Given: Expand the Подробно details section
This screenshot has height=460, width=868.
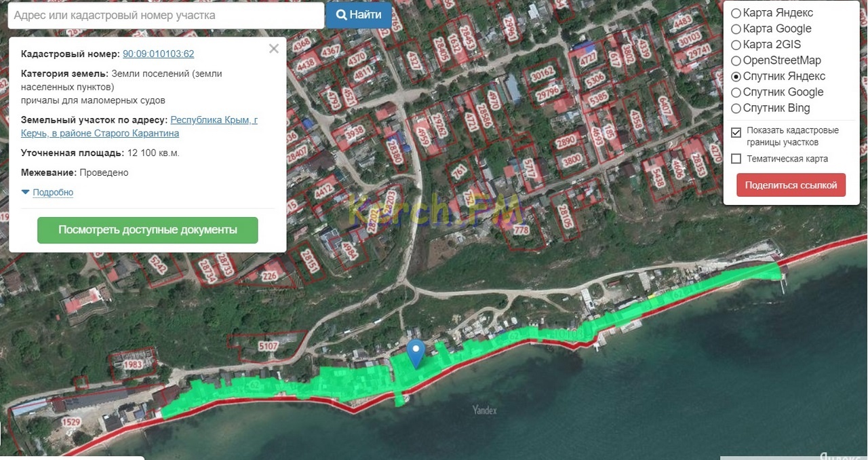Looking at the screenshot, I should (52, 193).
